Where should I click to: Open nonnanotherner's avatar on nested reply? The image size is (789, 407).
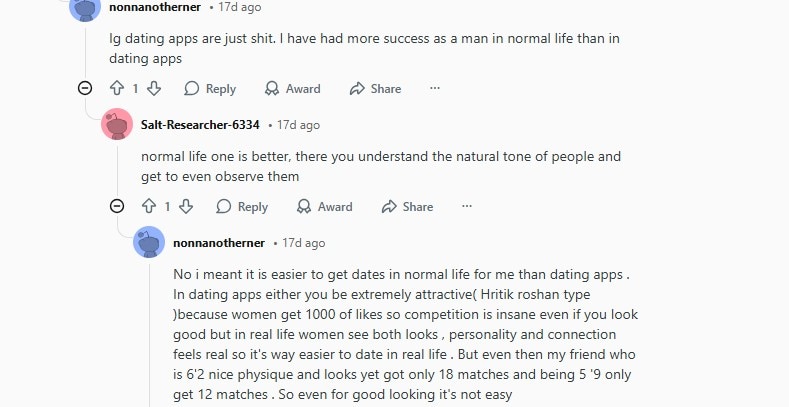pyautogui.click(x=149, y=243)
